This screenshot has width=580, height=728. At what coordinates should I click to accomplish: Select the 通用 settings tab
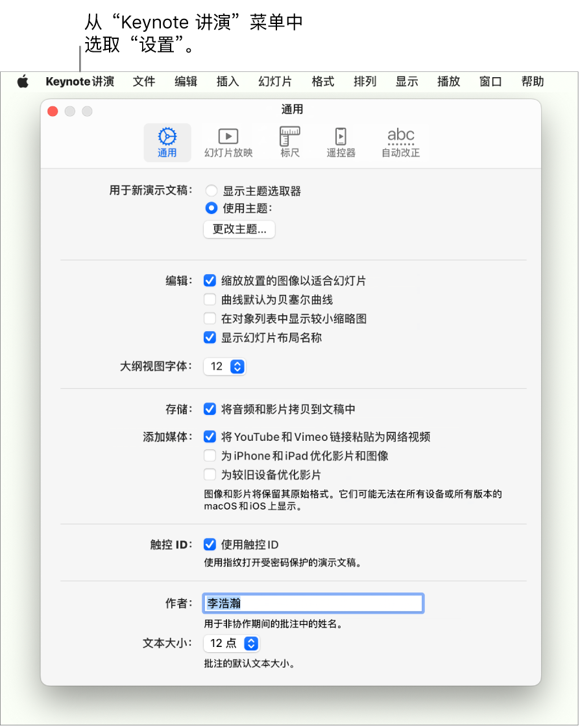(x=167, y=143)
